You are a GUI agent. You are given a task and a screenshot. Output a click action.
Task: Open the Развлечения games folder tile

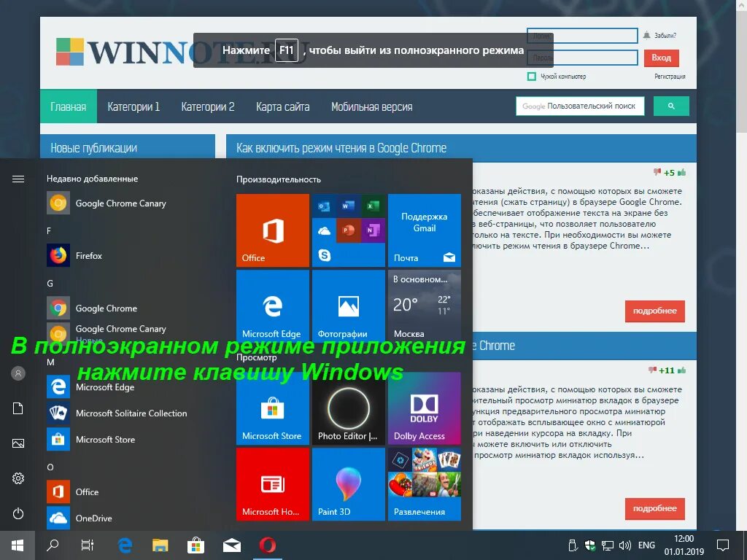coord(425,484)
